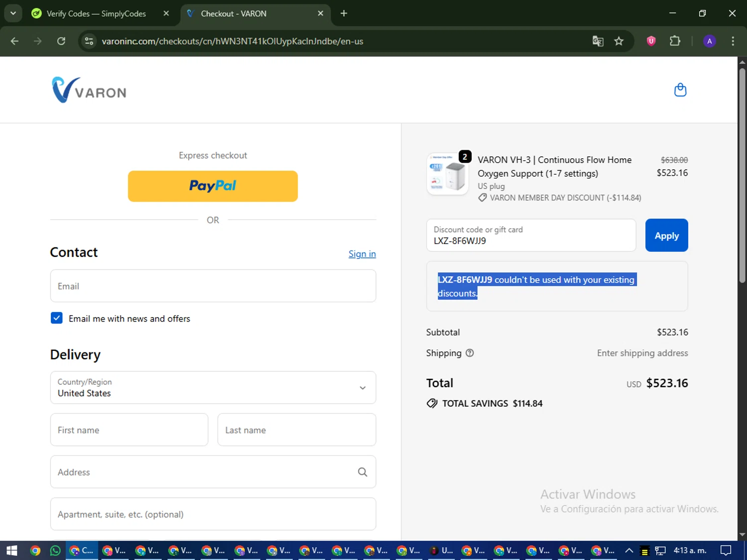Click the Email input field
This screenshot has height=560, width=747.
[x=213, y=286]
